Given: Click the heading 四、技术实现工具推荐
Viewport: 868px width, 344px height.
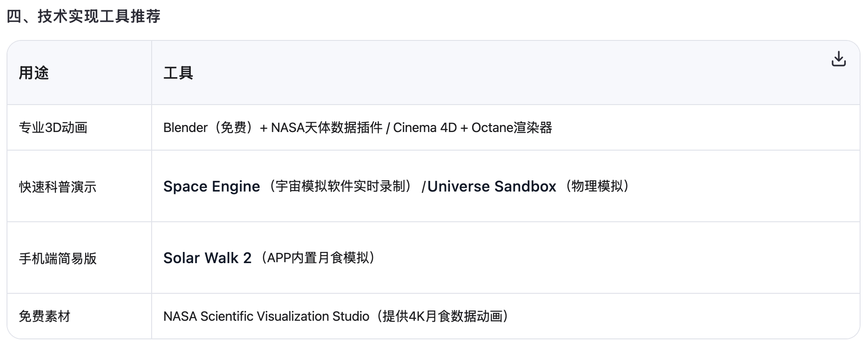Looking at the screenshot, I should (x=84, y=16).
